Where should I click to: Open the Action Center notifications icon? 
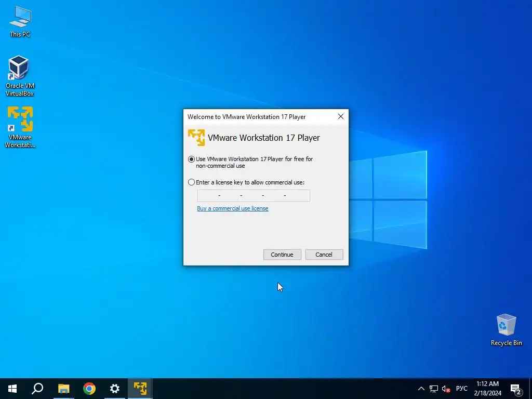tap(516, 389)
